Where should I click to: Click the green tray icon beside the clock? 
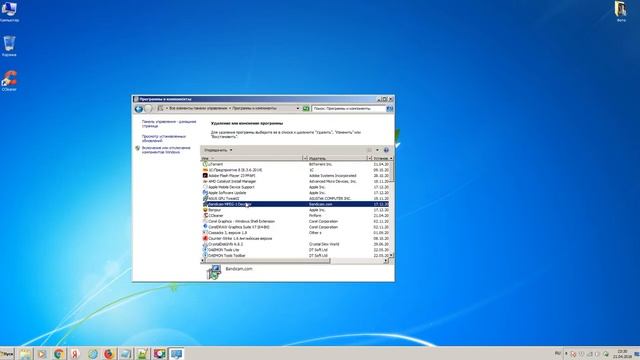pos(606,354)
